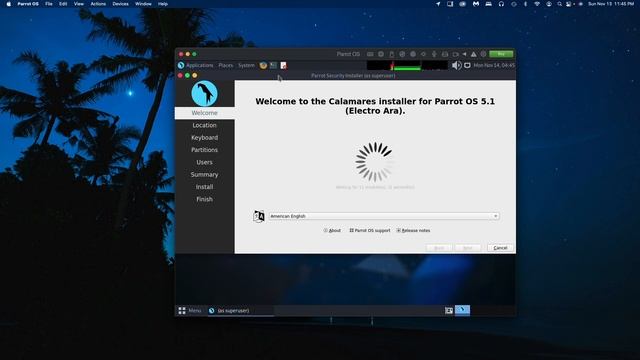Click the system load monitor graph
This screenshot has height=360, width=640.
[x=407, y=65]
